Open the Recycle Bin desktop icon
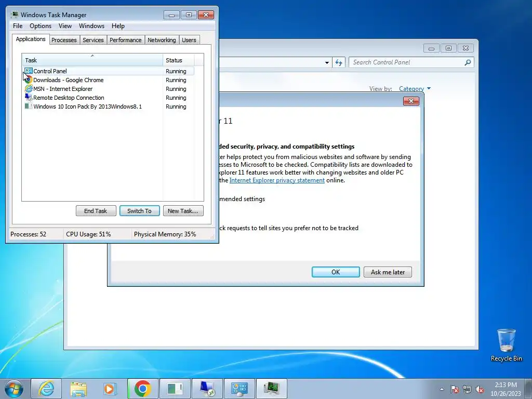The height and width of the screenshot is (399, 532). 506,345
